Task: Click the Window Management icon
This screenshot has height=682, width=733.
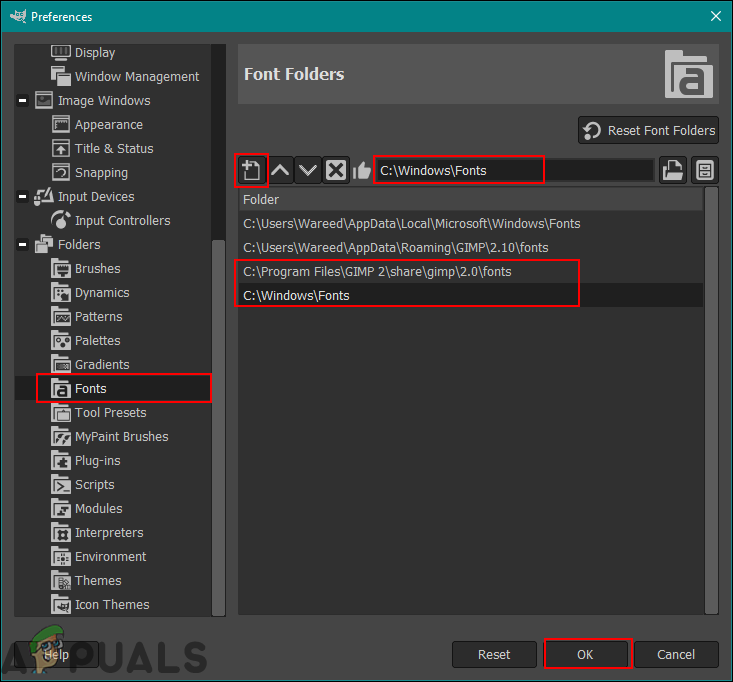Action: click(61, 76)
